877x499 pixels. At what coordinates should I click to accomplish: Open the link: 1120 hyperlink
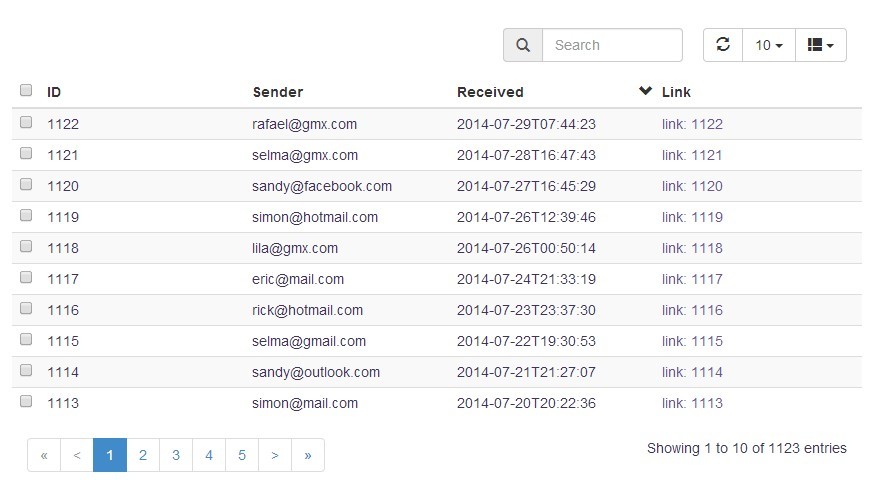pyautogui.click(x=692, y=186)
